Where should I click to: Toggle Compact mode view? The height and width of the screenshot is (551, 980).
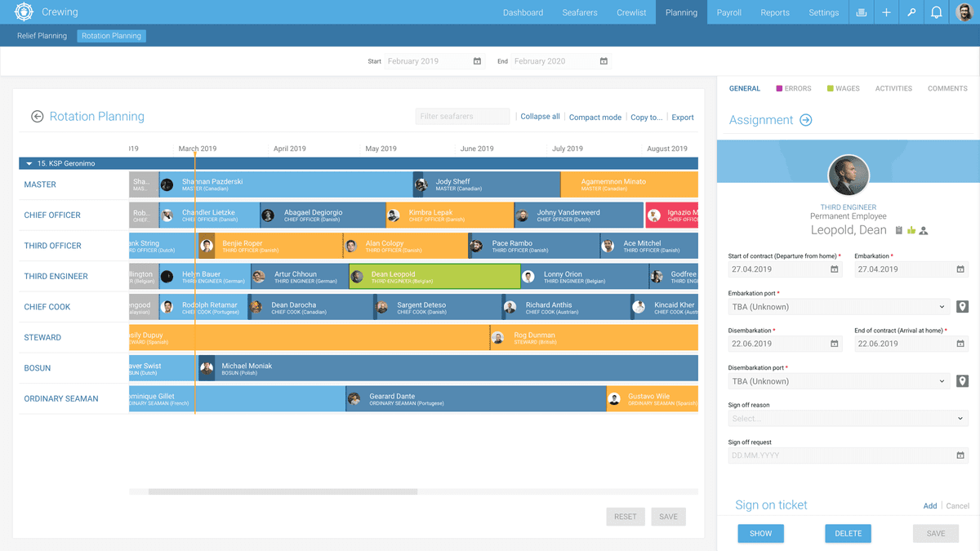[595, 118]
